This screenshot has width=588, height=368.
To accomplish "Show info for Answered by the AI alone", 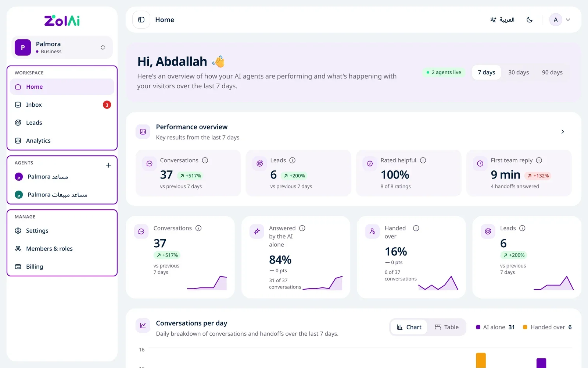I will [302, 228].
